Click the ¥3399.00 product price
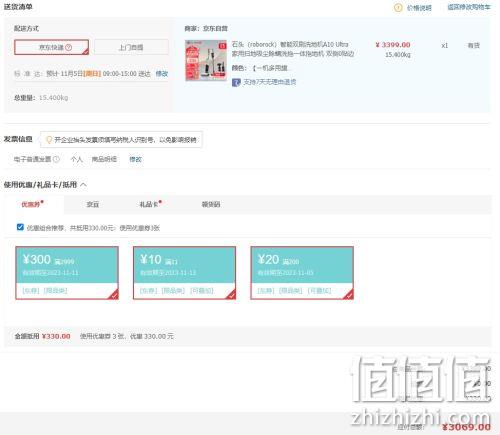The image size is (500, 435). click(393, 45)
